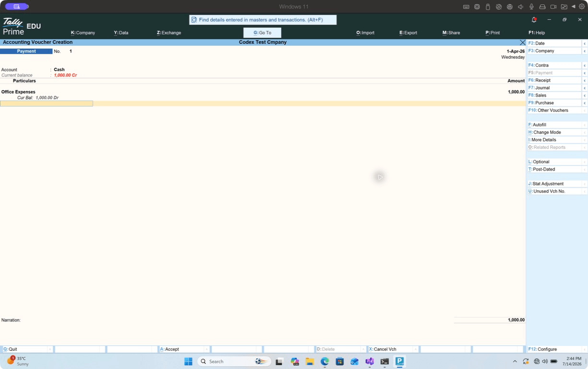The width and height of the screenshot is (588, 369).
Task: Open Microsoft Store from the taskbar
Action: (340, 361)
